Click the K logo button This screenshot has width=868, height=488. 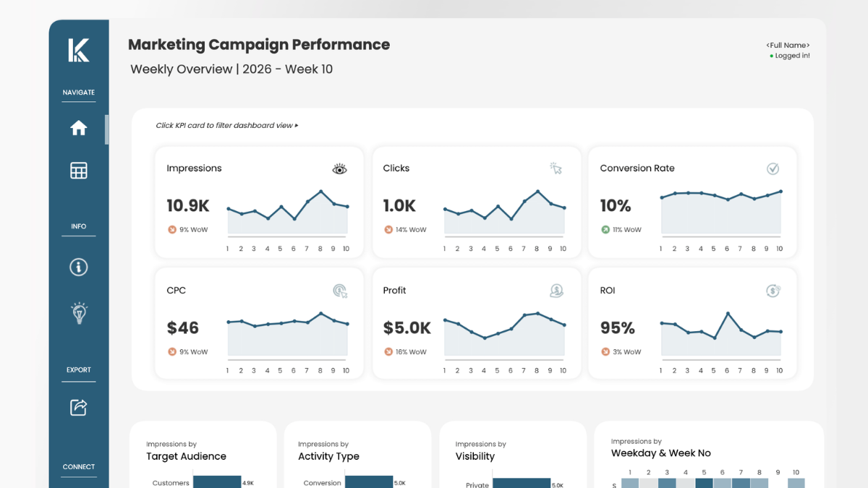click(x=78, y=51)
